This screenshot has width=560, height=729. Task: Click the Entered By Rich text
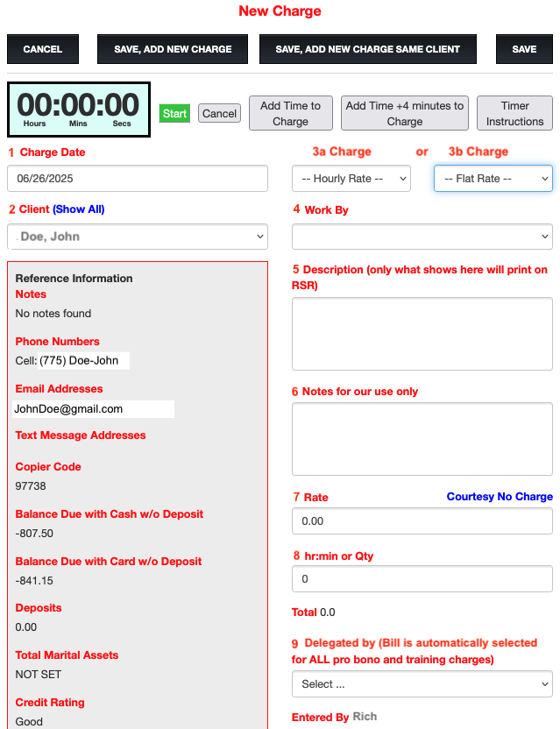click(x=335, y=717)
